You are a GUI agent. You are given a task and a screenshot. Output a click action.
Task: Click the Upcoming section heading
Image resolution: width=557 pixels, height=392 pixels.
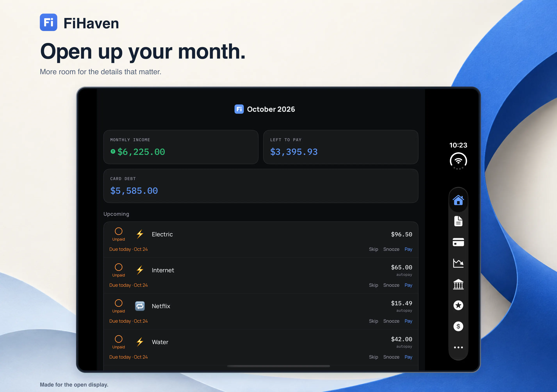[x=116, y=214]
